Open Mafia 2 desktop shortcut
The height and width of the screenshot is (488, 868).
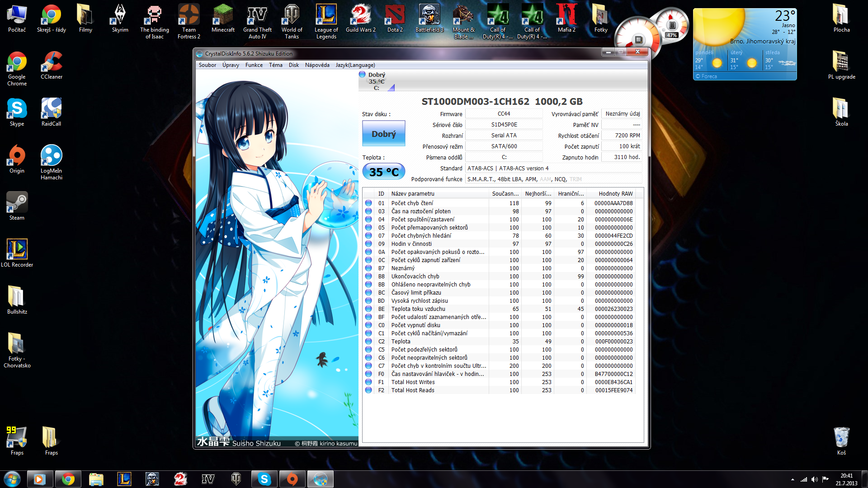(x=566, y=19)
